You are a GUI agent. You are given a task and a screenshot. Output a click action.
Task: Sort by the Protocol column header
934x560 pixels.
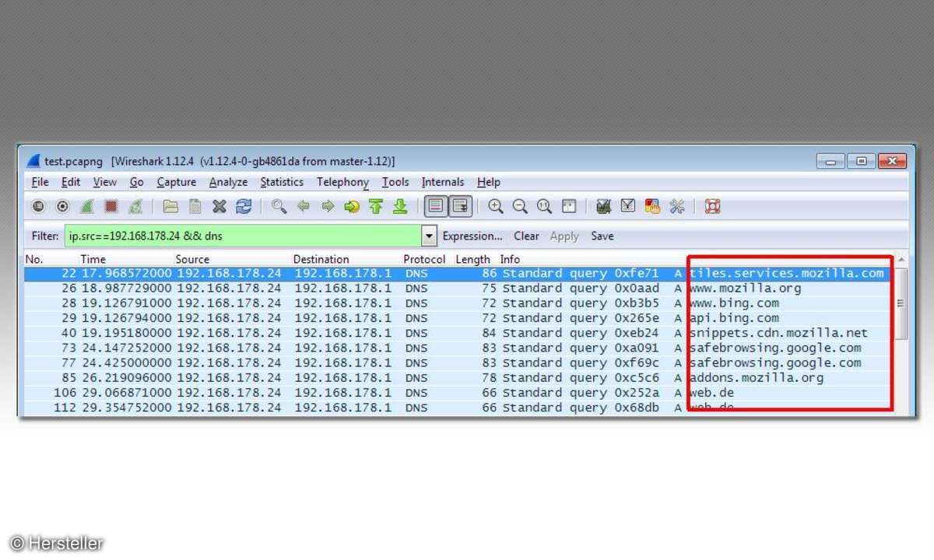427,259
